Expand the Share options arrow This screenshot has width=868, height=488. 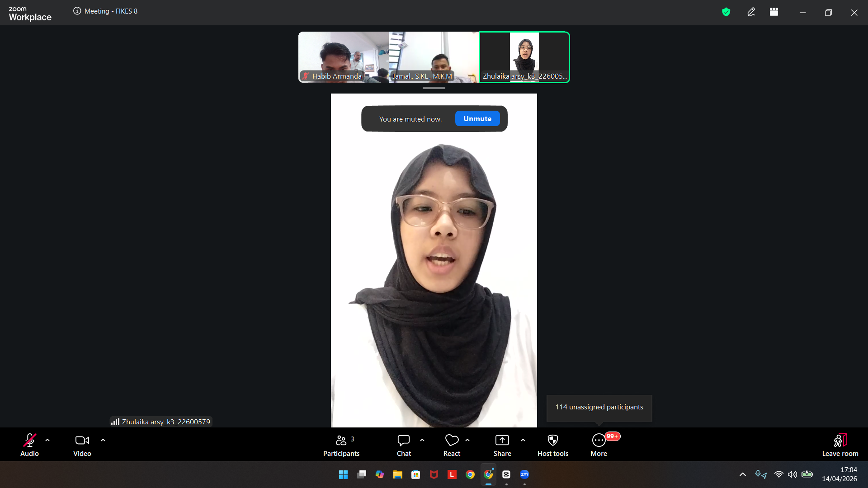coord(523,440)
